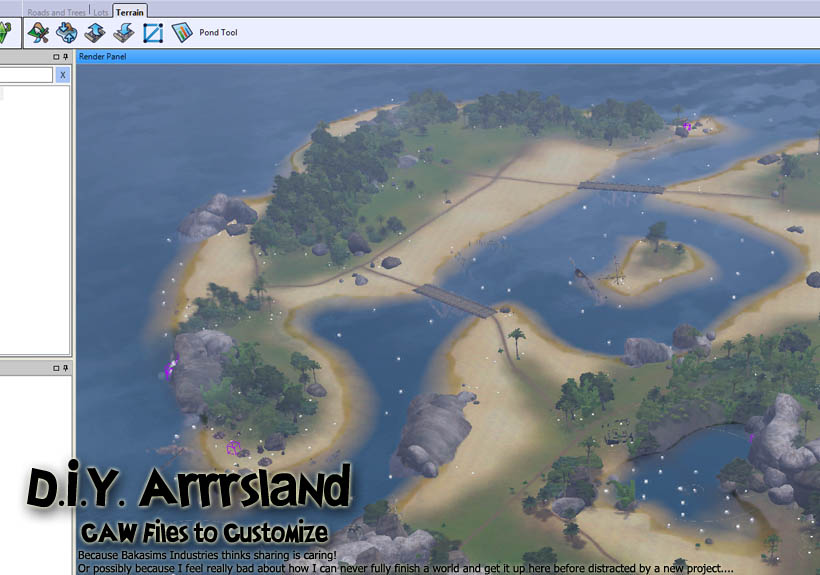820x575 pixels.
Task: Clear the search field with X button
Action: [x=63, y=75]
